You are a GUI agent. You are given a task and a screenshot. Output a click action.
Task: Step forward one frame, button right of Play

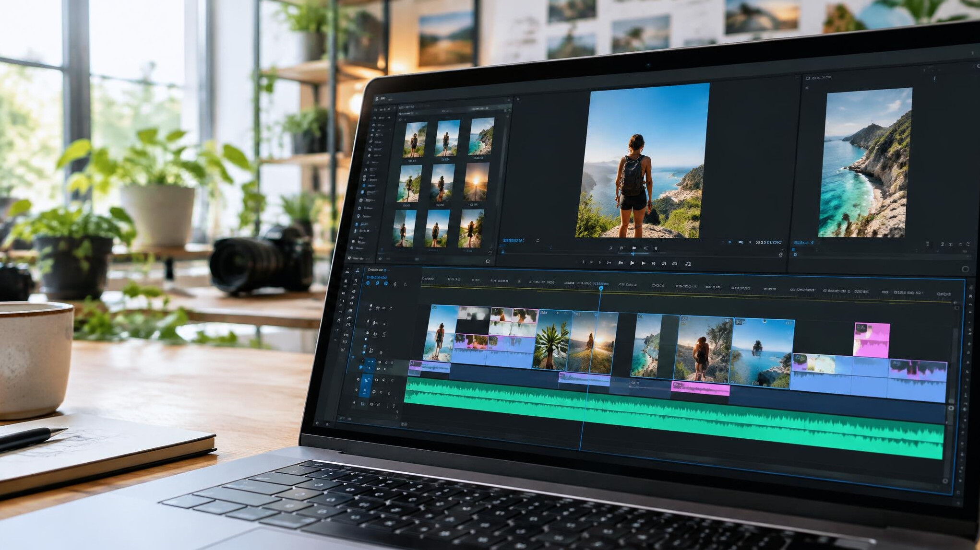644,263
